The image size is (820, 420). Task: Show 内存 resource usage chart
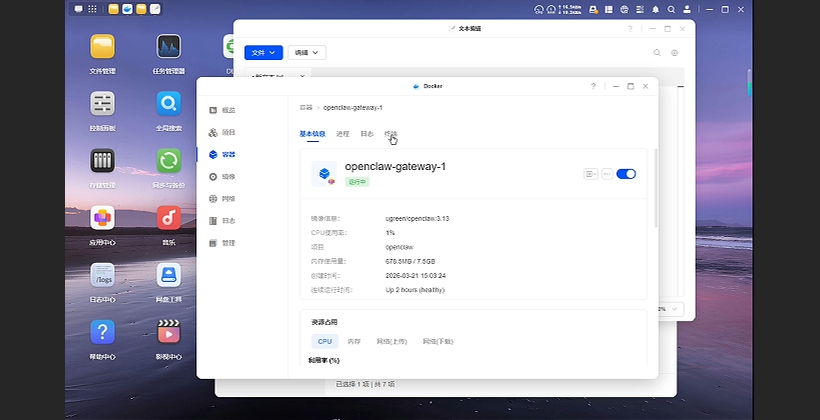tap(354, 341)
